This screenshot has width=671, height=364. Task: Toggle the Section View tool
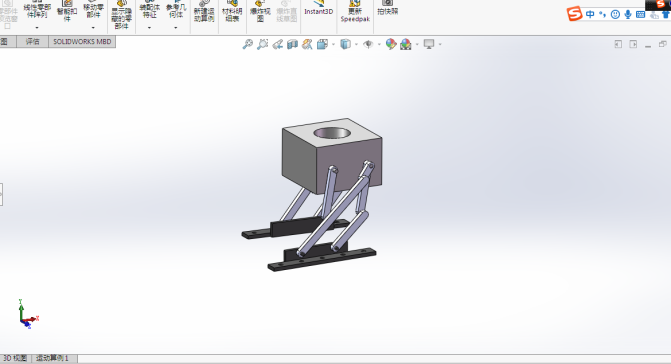(x=292, y=44)
